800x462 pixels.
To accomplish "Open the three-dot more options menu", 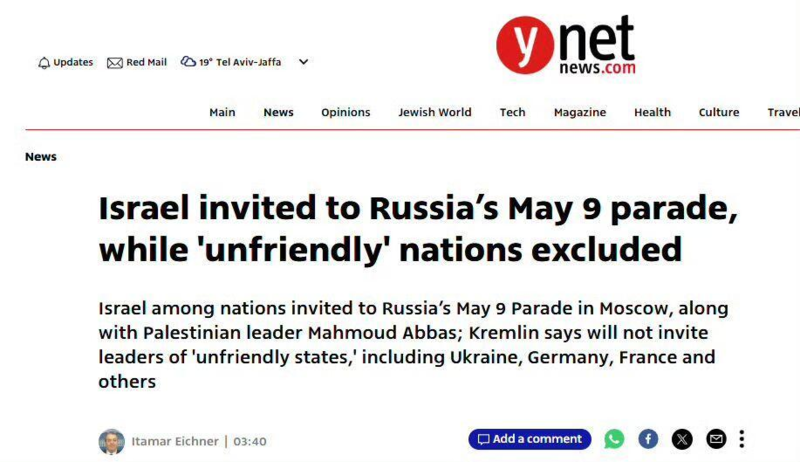I will coord(742,439).
